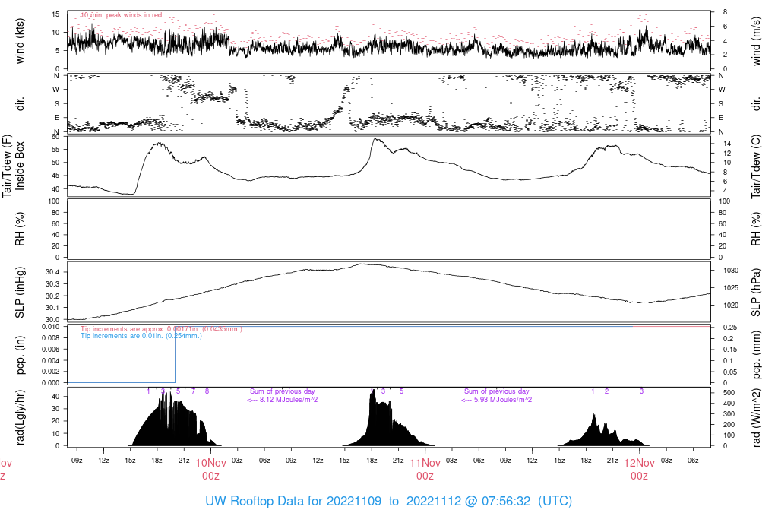The width and height of the screenshot is (778, 532).
Task: Click the "300" tick on the rad W/m^2 axis
Action: point(729,414)
